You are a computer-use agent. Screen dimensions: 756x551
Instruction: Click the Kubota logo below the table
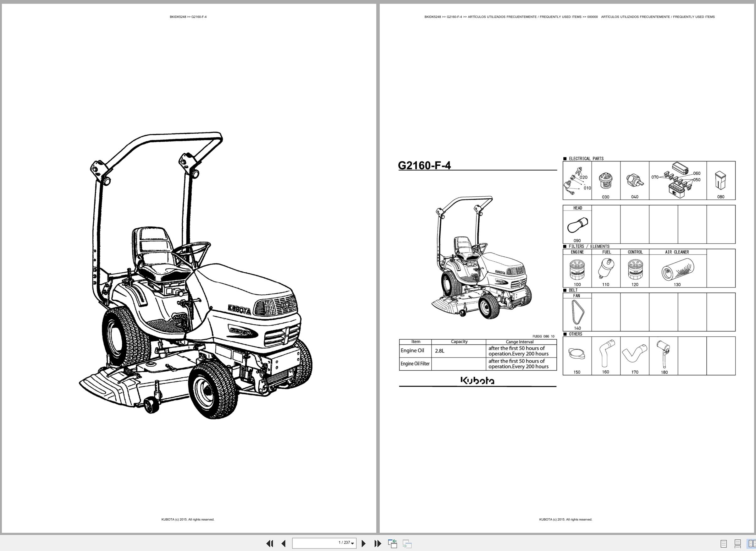[477, 380]
